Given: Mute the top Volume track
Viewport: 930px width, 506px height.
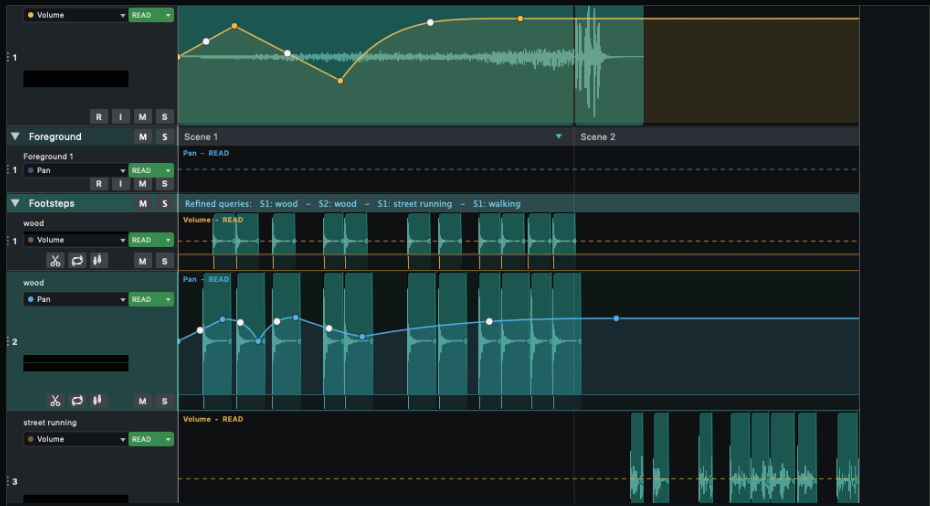Looking at the screenshot, I should tap(142, 117).
